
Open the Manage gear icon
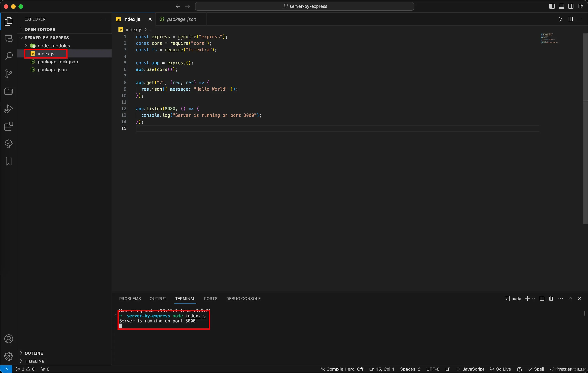click(9, 356)
